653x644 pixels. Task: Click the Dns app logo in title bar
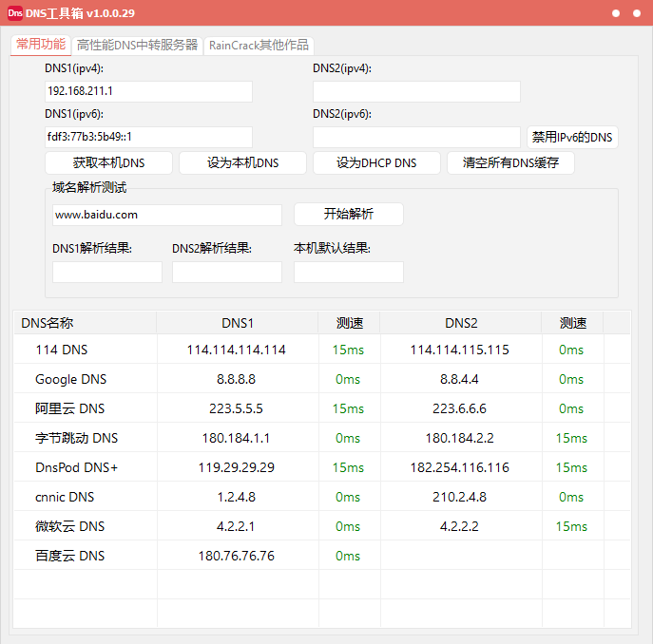point(15,13)
